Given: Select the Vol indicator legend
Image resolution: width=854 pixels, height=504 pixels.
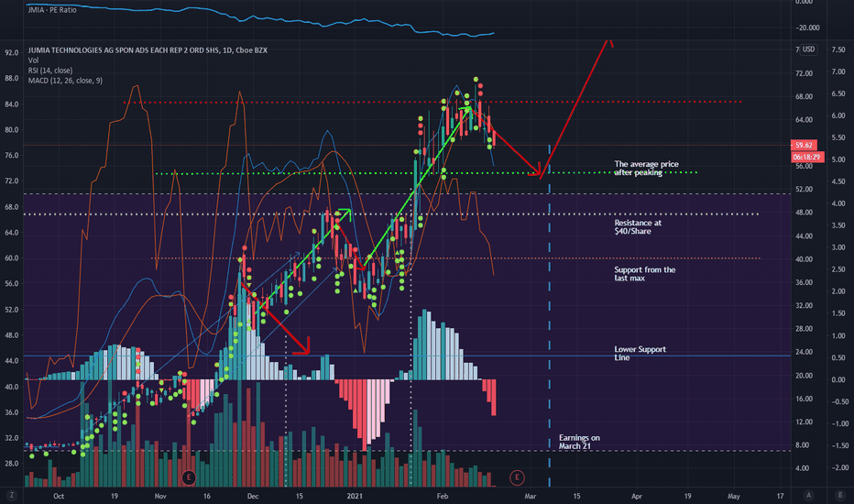Looking at the screenshot, I should pyautogui.click(x=33, y=60).
